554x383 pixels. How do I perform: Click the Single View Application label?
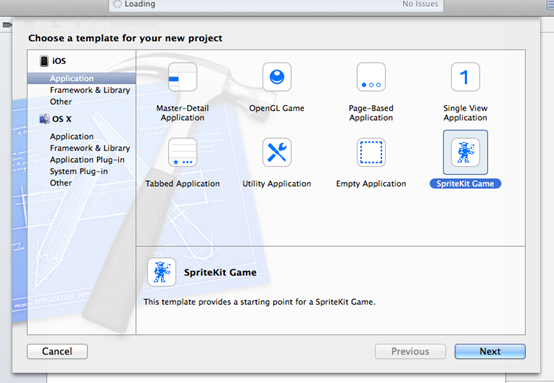point(465,113)
